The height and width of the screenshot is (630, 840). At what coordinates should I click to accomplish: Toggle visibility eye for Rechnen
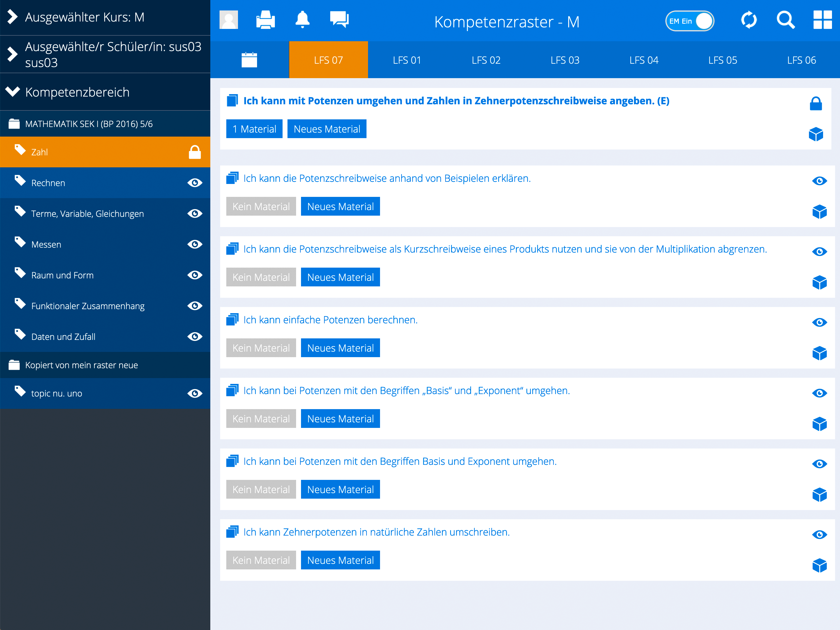coord(195,183)
